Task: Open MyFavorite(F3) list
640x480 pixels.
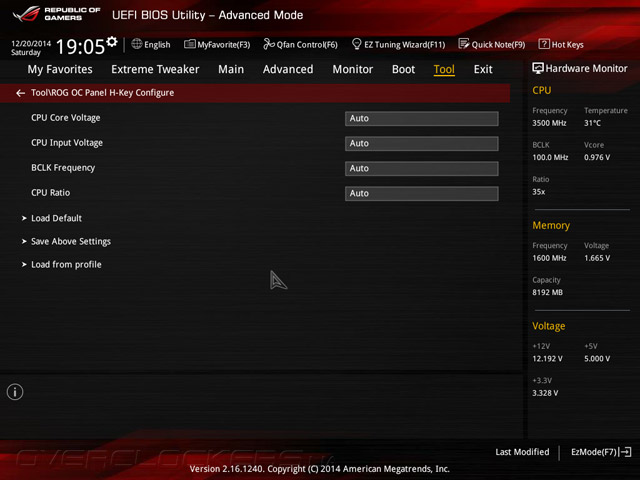Action: [217, 44]
